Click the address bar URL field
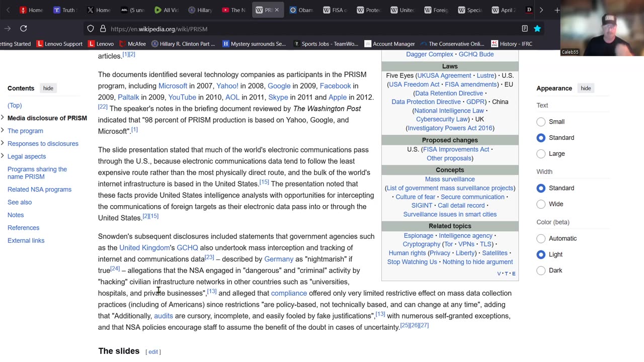Image resolution: width=644 pixels, height=362 pixels. click(312, 29)
